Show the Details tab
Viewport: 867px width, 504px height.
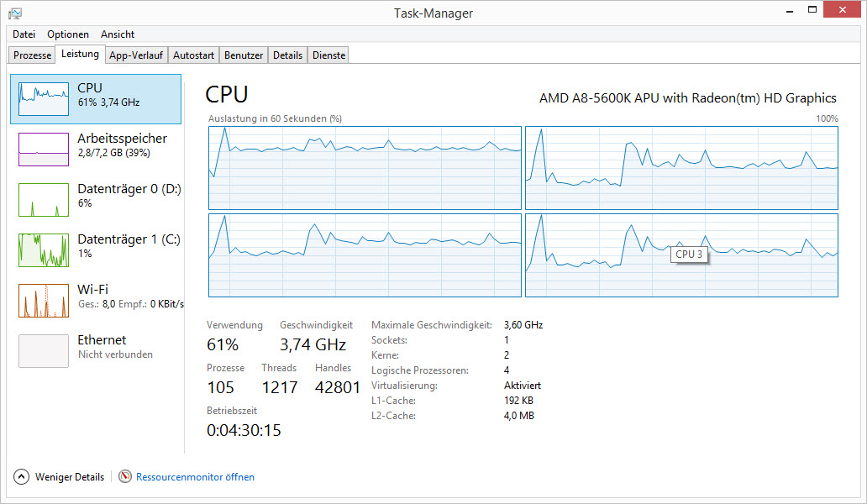(287, 55)
